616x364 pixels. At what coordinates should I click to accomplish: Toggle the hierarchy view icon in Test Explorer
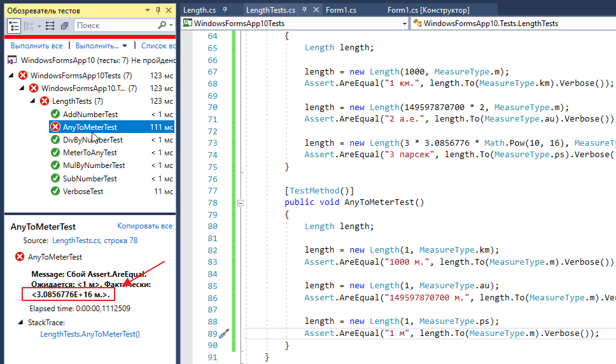point(14,25)
